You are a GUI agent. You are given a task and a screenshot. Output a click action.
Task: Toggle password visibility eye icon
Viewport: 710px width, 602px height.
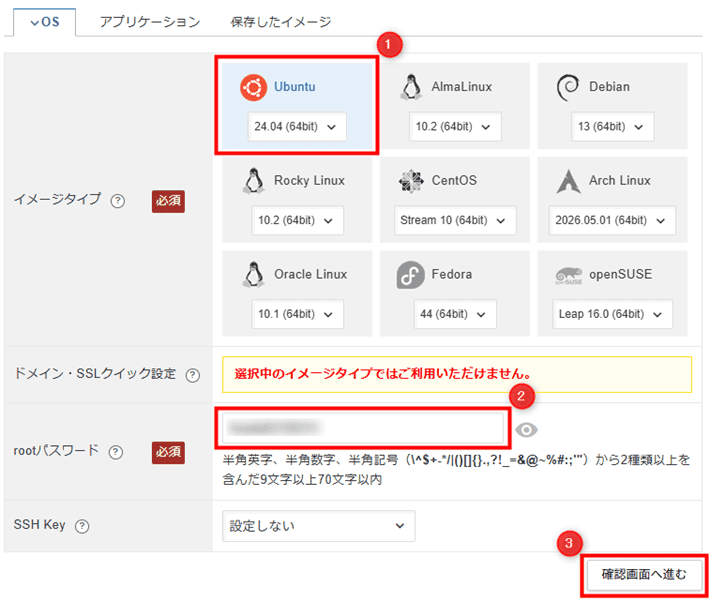[526, 430]
